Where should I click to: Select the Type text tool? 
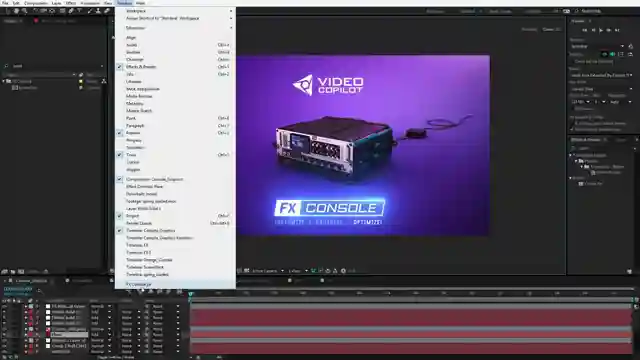point(80,11)
